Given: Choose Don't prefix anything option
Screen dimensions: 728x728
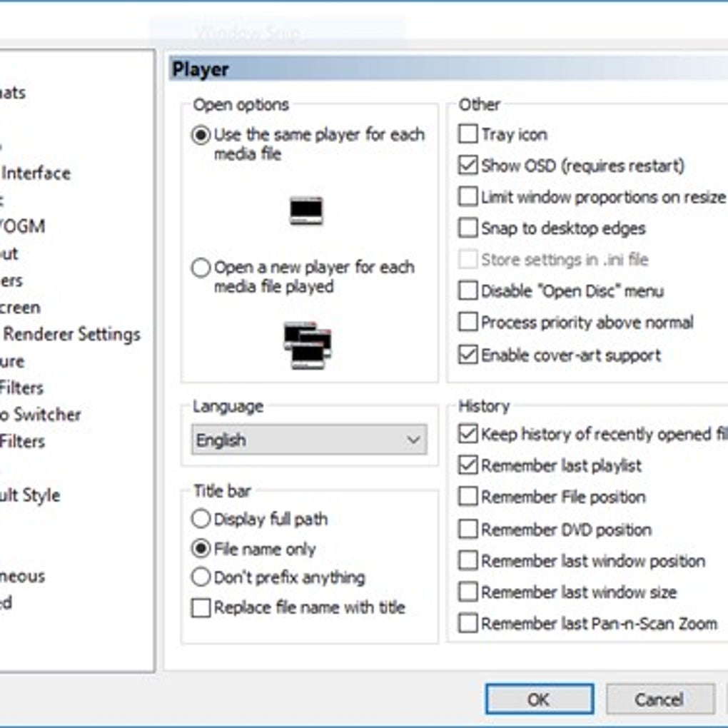Looking at the screenshot, I should click(202, 577).
